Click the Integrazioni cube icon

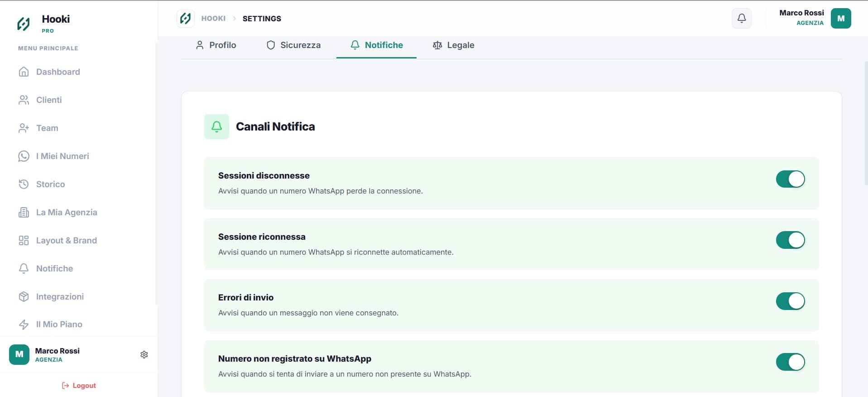(24, 296)
